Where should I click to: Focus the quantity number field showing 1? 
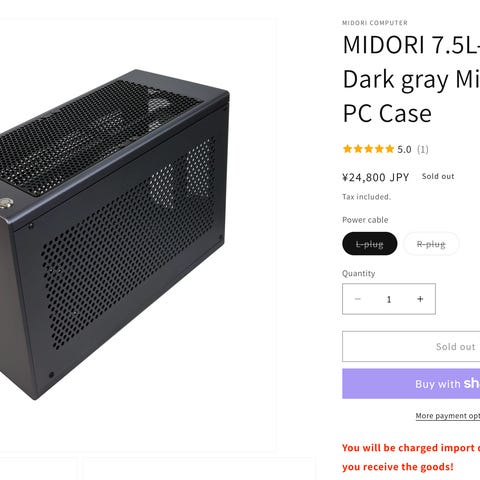click(x=389, y=299)
